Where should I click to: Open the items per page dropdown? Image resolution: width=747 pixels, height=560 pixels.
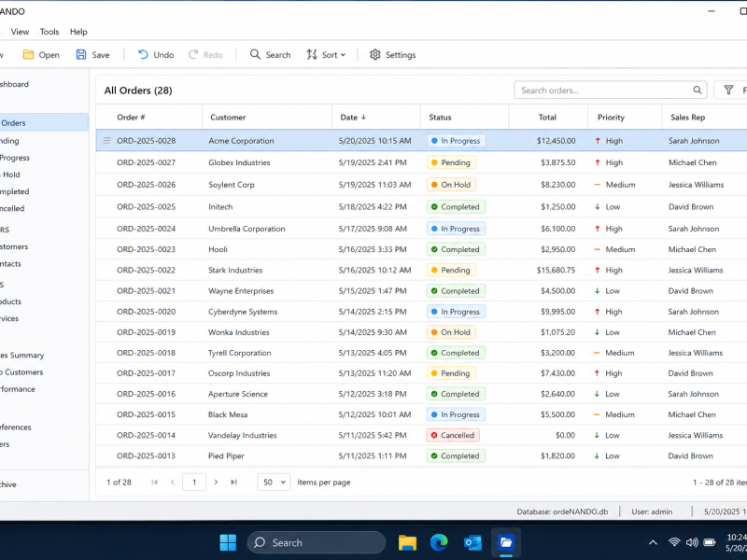pyautogui.click(x=274, y=482)
